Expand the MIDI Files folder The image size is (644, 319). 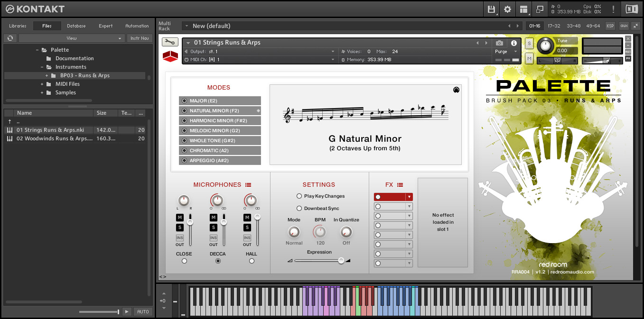[42, 84]
